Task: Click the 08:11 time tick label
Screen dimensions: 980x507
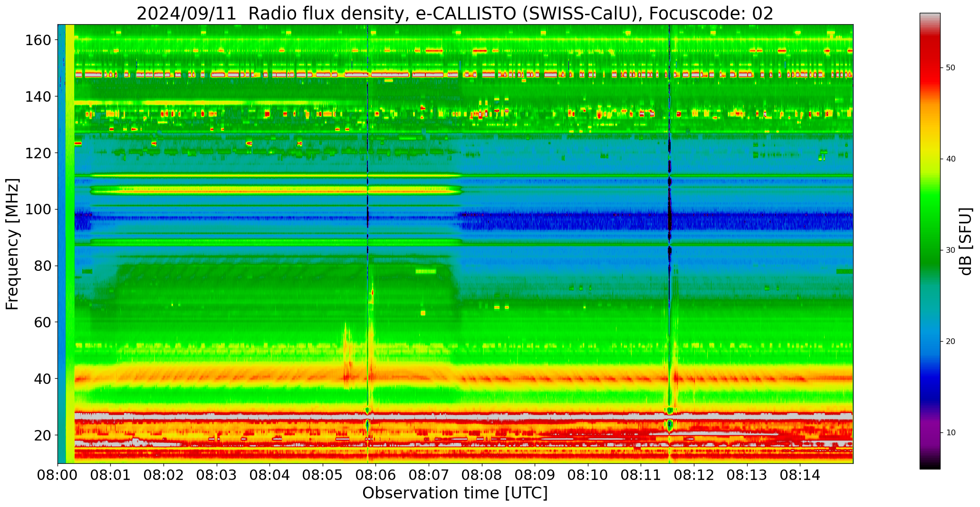Action: (x=641, y=475)
